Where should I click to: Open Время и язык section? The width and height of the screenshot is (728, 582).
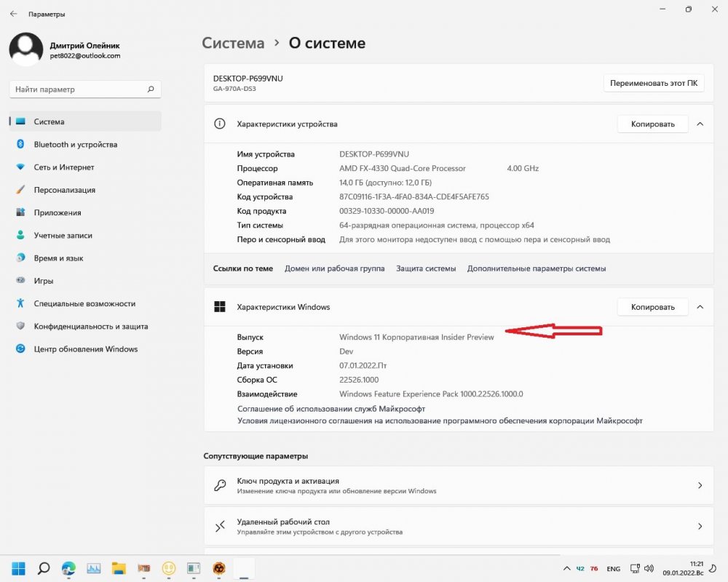(x=85, y=258)
